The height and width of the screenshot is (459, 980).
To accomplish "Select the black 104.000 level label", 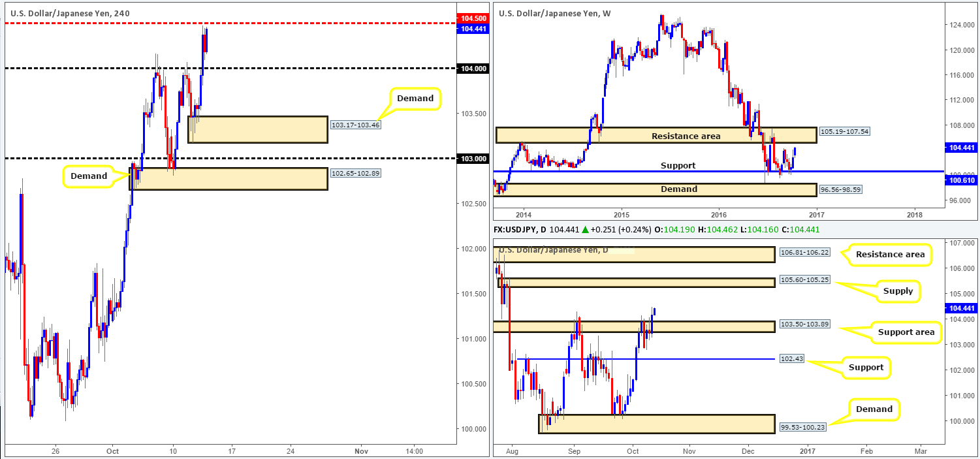I will pos(473,68).
